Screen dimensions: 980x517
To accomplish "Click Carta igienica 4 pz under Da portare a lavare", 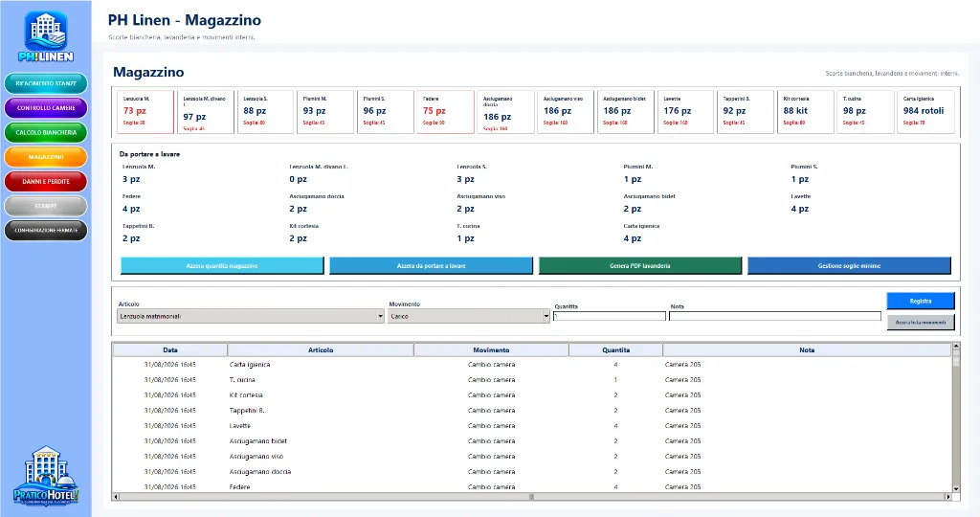I will 641,233.
